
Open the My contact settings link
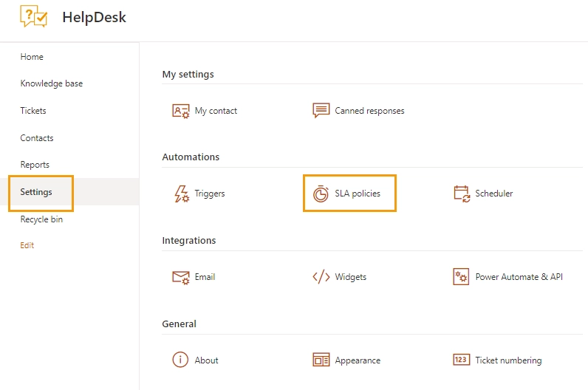[x=216, y=111]
